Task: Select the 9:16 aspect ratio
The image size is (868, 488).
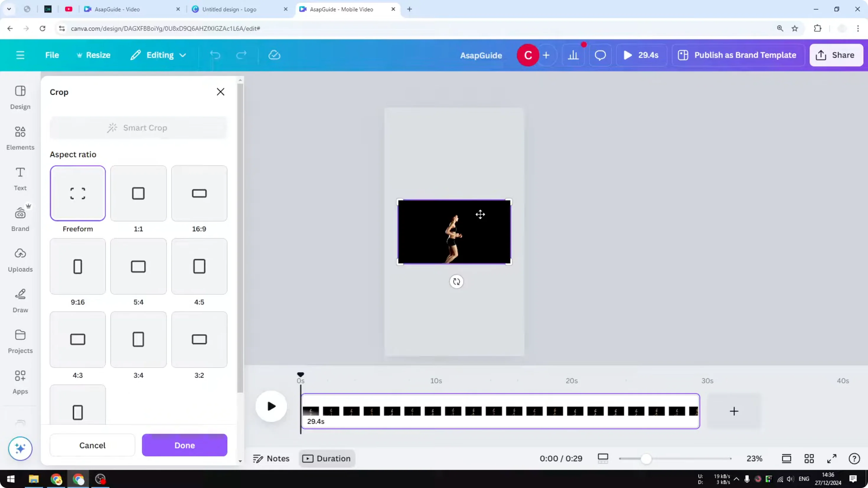Action: pyautogui.click(x=77, y=266)
